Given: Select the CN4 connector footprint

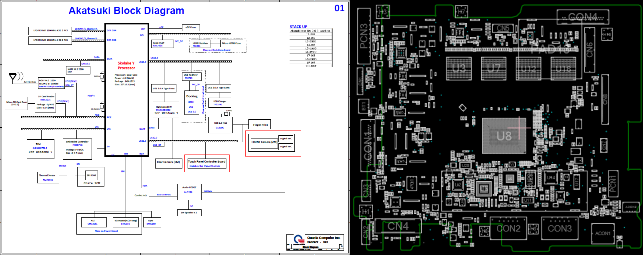Looking at the screenshot, I should 397,227.
